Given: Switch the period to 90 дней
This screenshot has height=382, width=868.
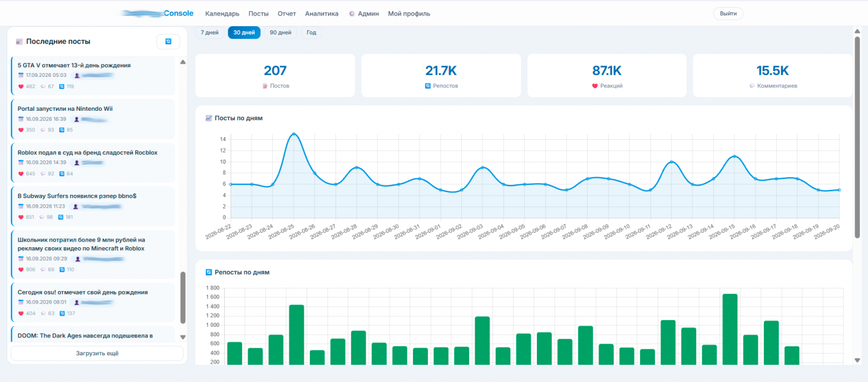Looking at the screenshot, I should coord(280,33).
